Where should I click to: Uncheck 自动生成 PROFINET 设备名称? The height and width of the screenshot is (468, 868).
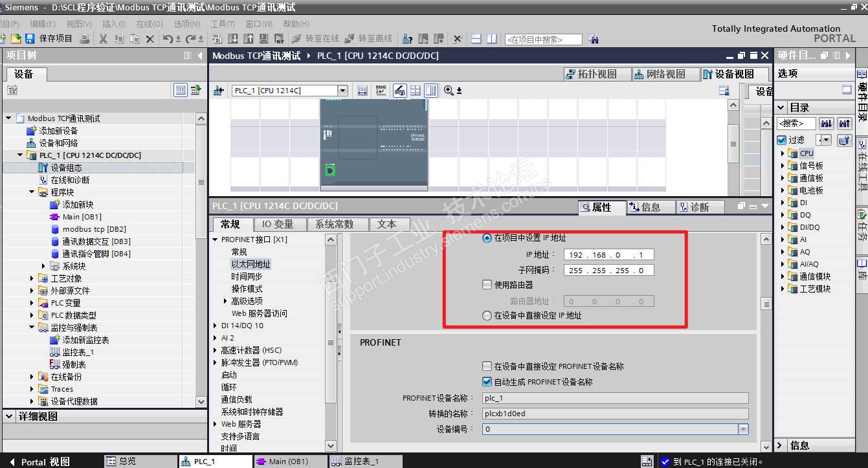(x=487, y=382)
